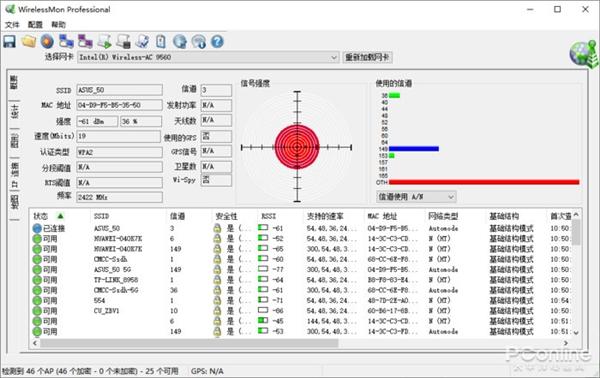
Task: Click the orange round record icon
Action: 47,41
